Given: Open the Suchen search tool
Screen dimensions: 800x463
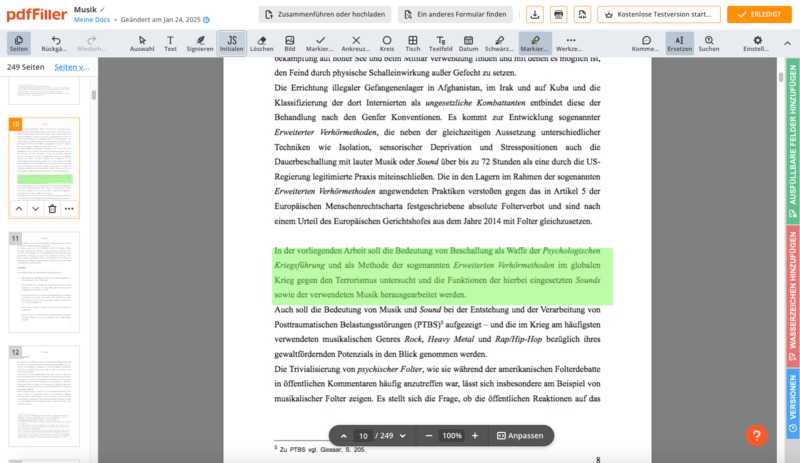Looking at the screenshot, I should (708, 43).
